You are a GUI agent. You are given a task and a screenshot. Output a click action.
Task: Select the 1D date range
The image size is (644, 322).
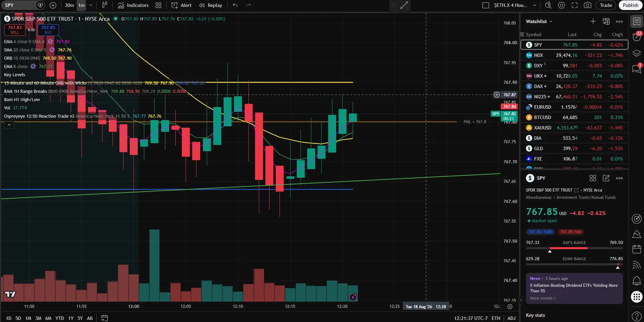[9, 318]
